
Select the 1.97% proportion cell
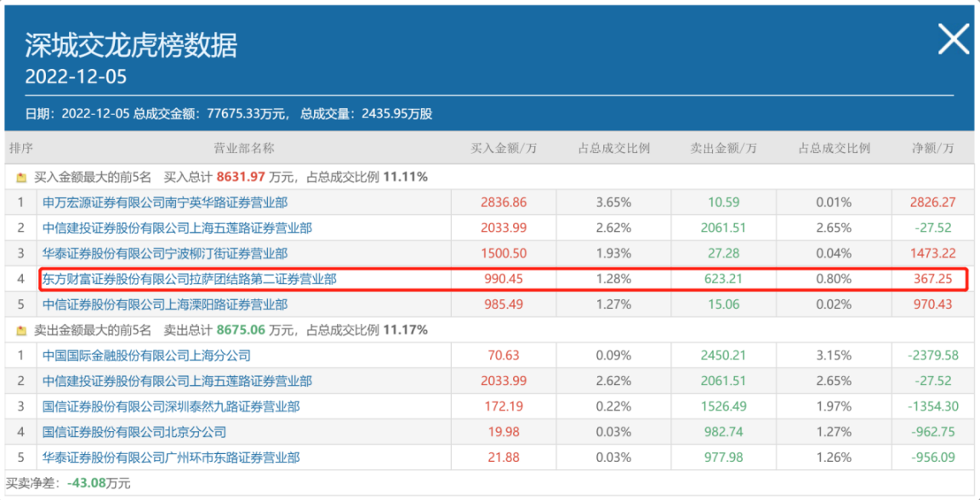[834, 406]
